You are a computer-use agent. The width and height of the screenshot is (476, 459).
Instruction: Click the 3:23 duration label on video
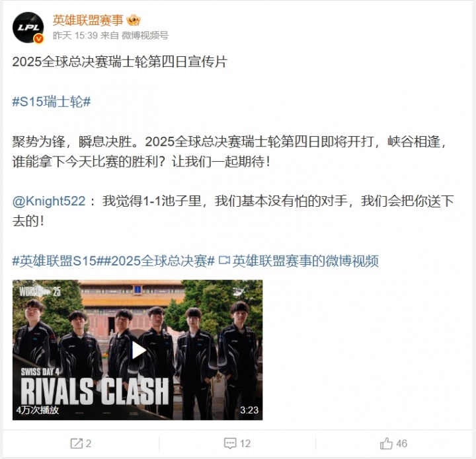tap(249, 410)
